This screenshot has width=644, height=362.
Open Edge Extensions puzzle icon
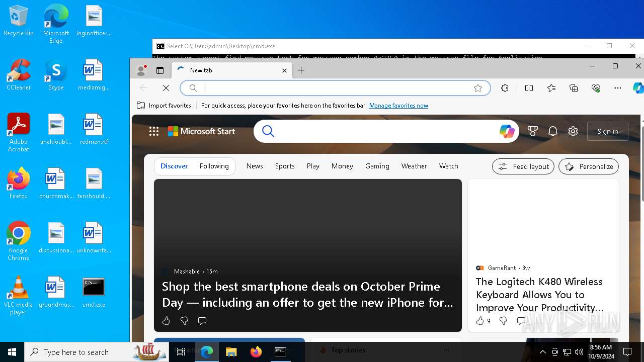[x=505, y=88]
